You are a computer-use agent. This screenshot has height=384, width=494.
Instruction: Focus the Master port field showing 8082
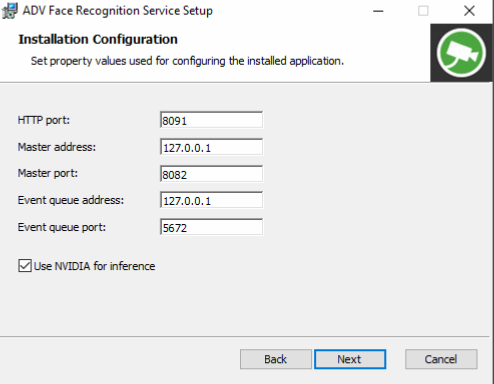(211, 174)
